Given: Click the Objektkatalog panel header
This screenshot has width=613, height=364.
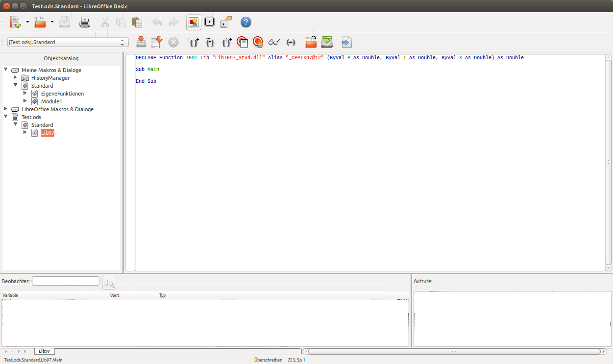Looking at the screenshot, I should (x=61, y=58).
